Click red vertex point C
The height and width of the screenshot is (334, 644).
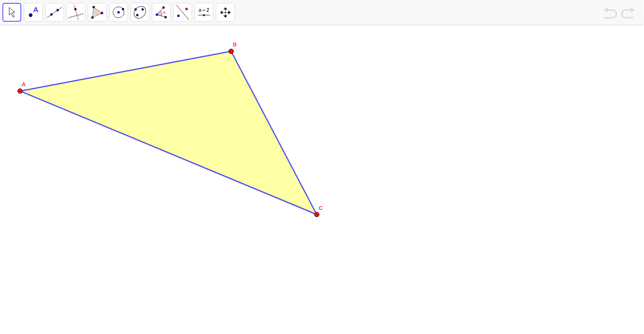pos(317,214)
